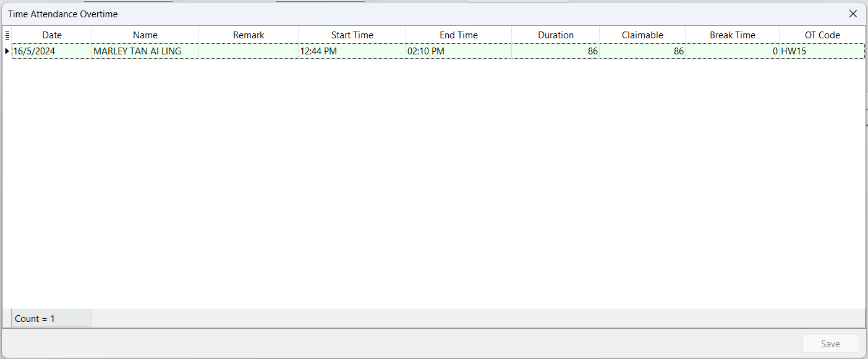
Task: Sort by Start Time column header
Action: click(x=352, y=35)
